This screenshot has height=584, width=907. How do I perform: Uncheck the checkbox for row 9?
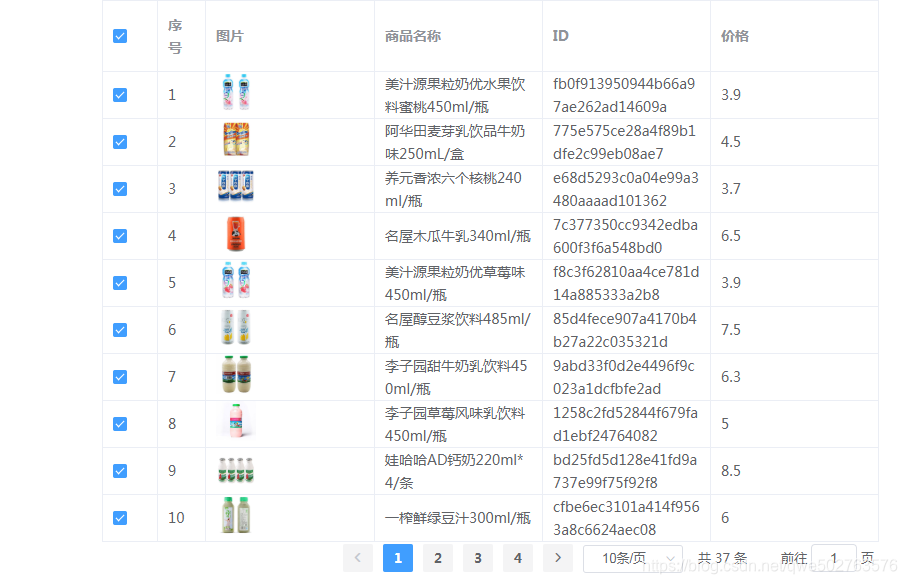point(120,471)
